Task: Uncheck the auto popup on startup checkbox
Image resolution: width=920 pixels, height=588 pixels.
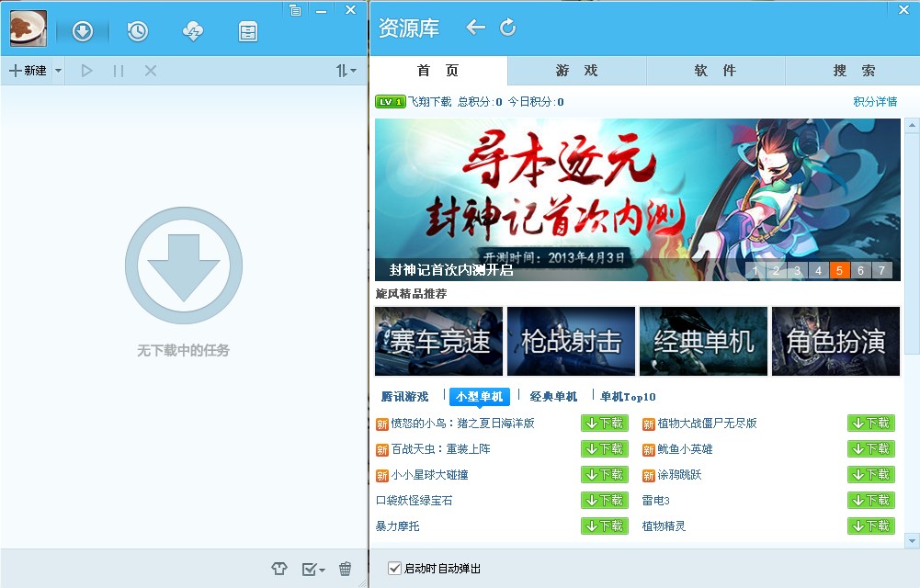Action: [x=395, y=569]
